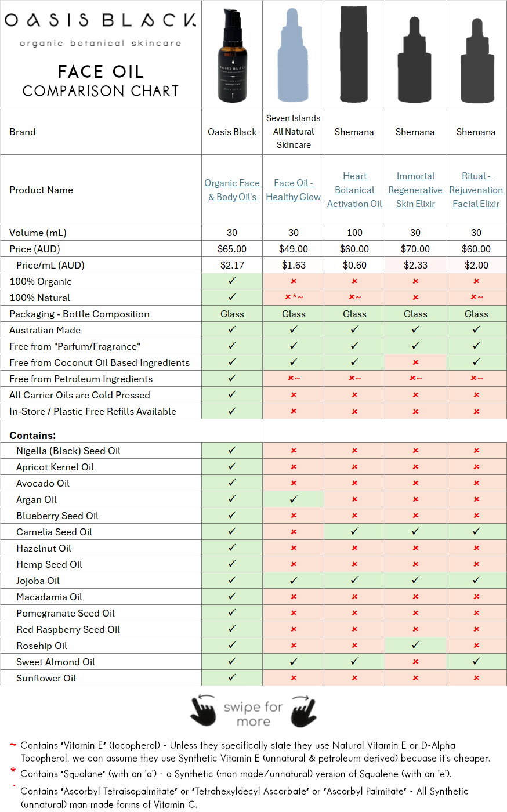Select the Brand row header
This screenshot has width=507, height=812.
tap(22, 132)
